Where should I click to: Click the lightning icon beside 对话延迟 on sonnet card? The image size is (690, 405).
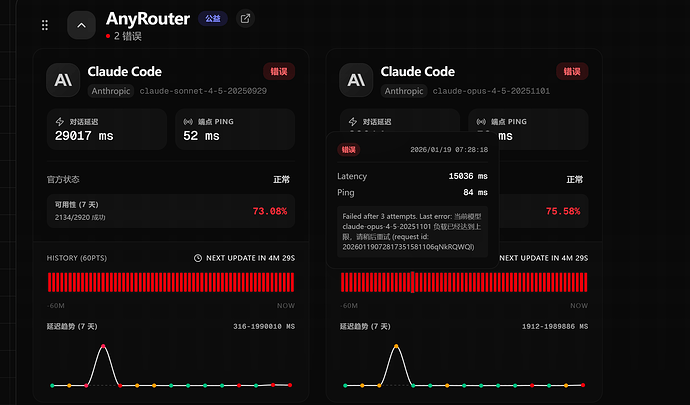pyautogui.click(x=60, y=122)
